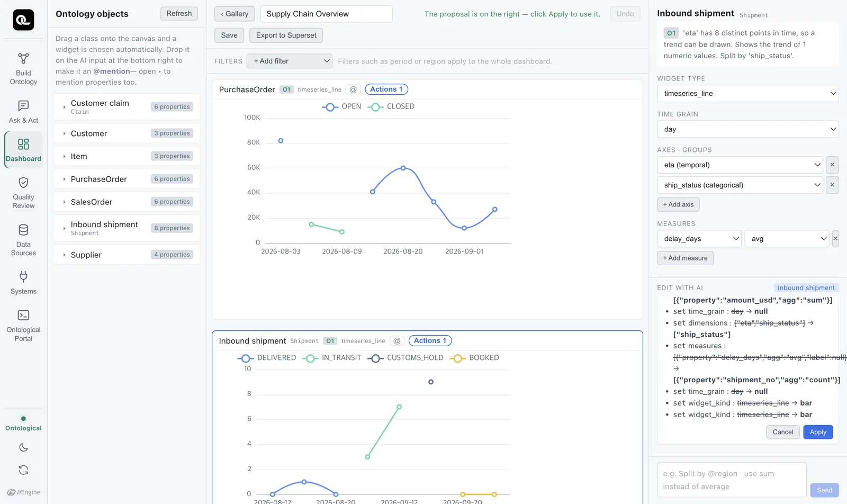847x504 pixels.
Task: Open Actions 1 menu on PurchaseOrder widget
Action: [386, 89]
